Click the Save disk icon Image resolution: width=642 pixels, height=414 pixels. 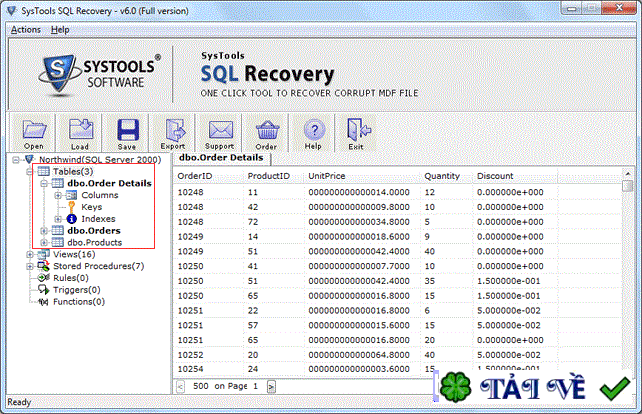[x=127, y=131]
